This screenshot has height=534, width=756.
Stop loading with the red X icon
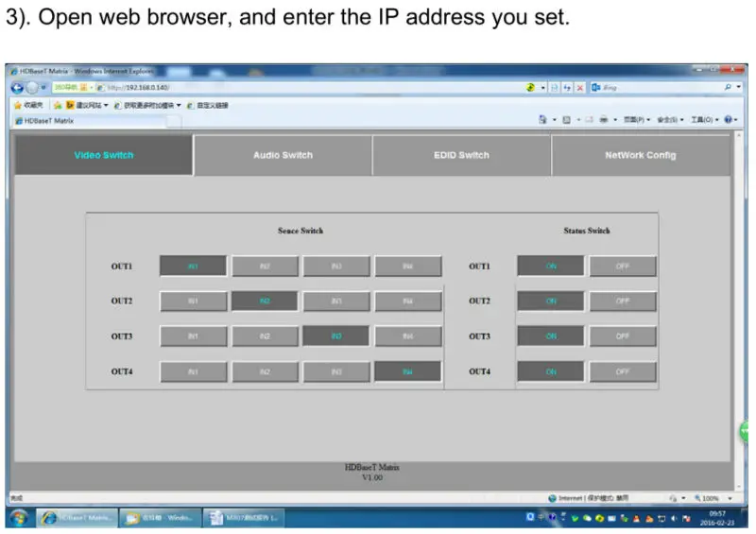click(x=580, y=88)
